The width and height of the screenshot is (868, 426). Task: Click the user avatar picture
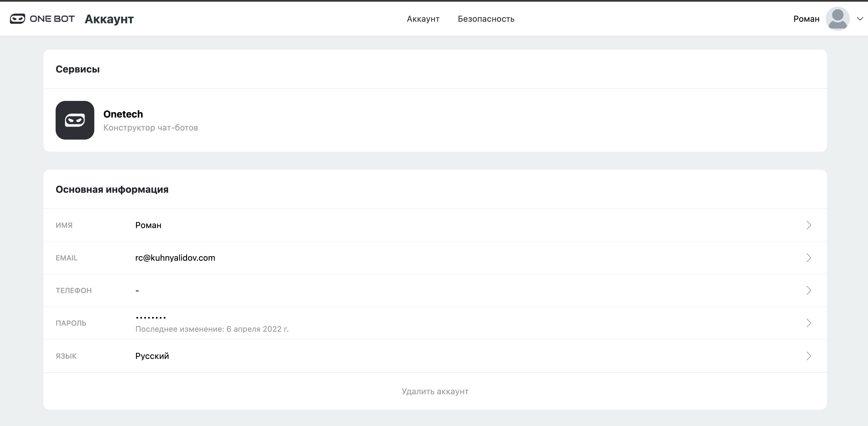point(837,19)
